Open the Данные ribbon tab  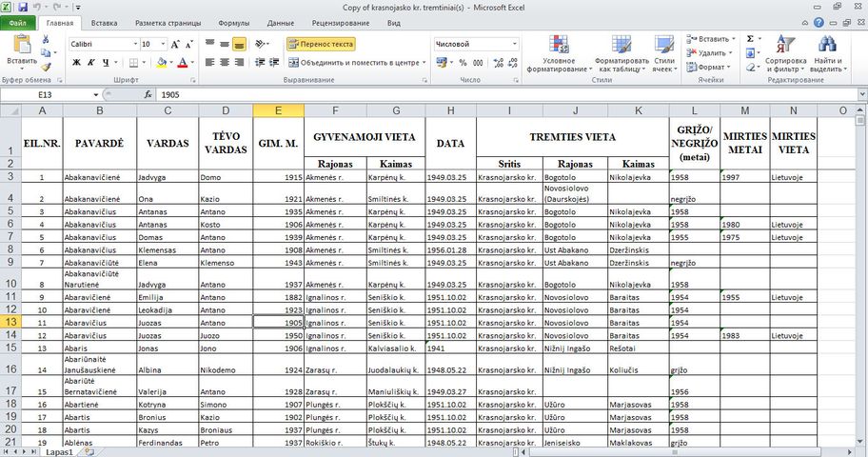click(x=280, y=22)
